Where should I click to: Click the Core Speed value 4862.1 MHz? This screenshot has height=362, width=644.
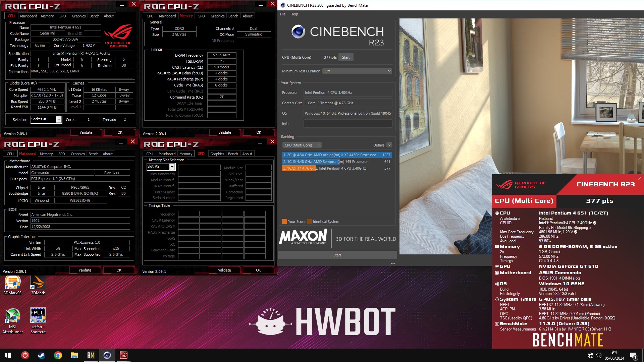point(47,89)
